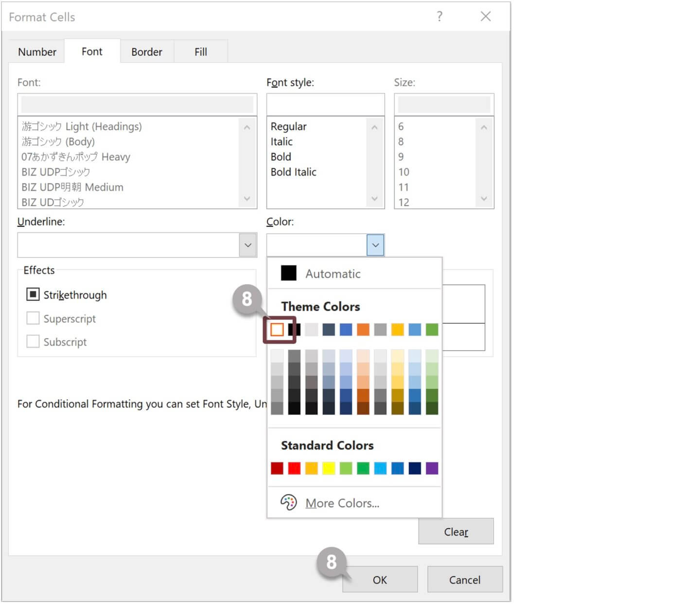The height and width of the screenshot is (604, 700).
Task: Select the black Automatic color square
Action: pos(288,273)
